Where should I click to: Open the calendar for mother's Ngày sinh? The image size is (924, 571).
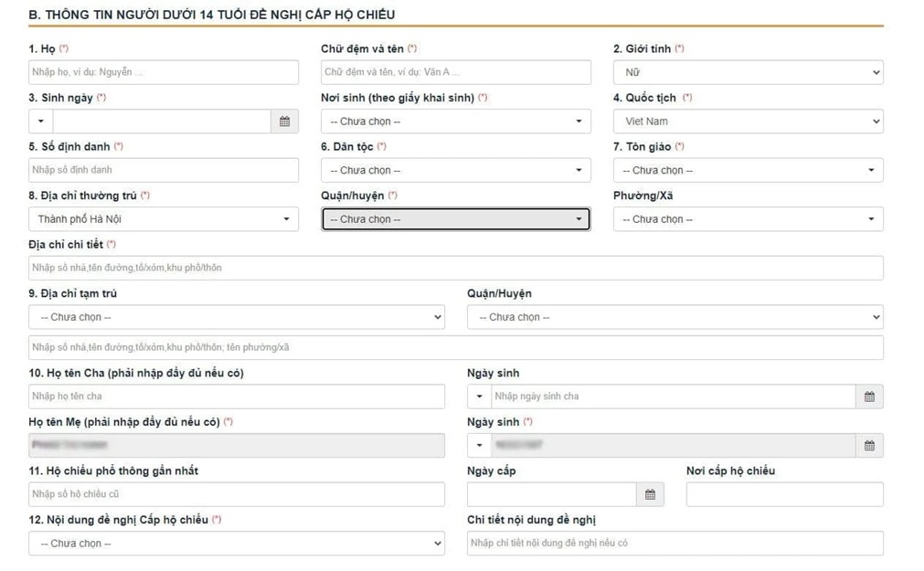click(869, 445)
